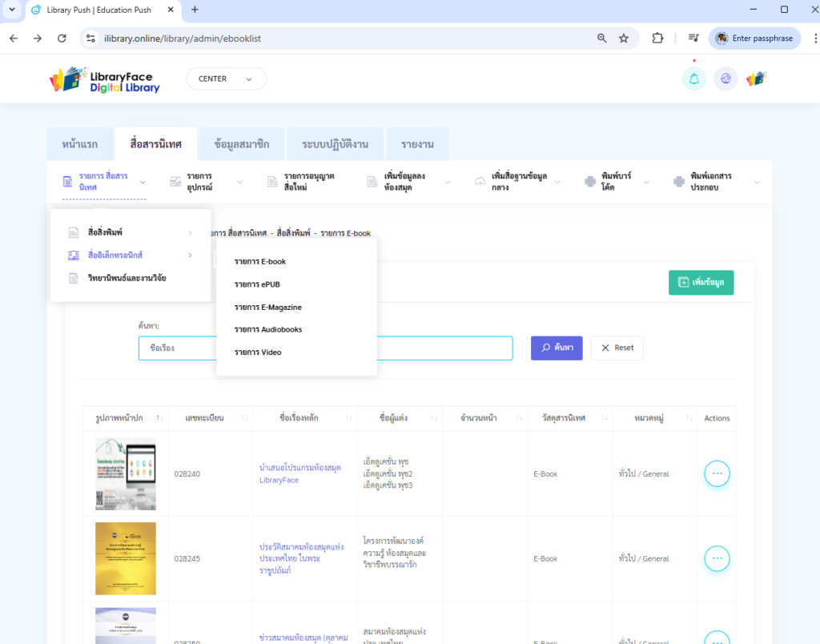Choose รายการ Audiobooks in the submenu
This screenshot has width=820, height=644.
pyautogui.click(x=267, y=329)
